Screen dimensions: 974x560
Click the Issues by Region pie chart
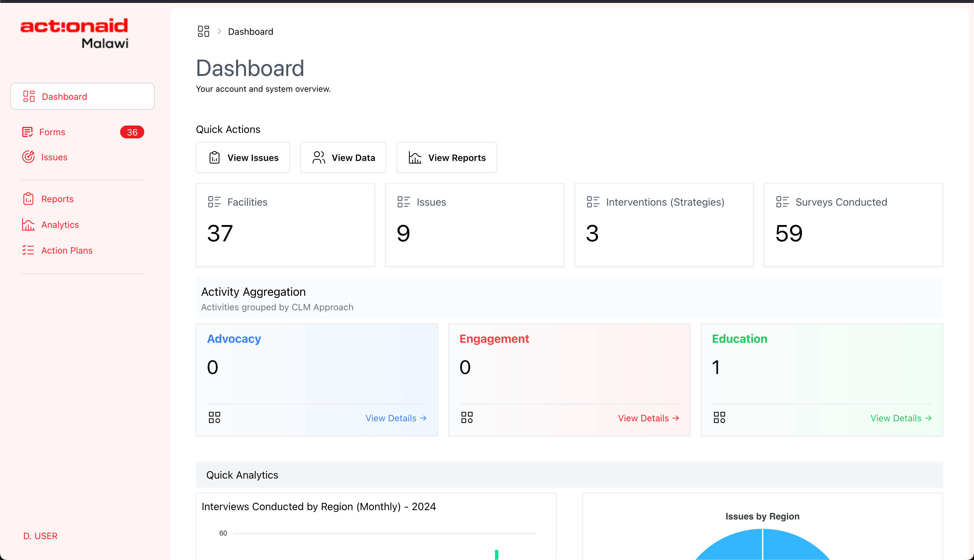coord(762,545)
